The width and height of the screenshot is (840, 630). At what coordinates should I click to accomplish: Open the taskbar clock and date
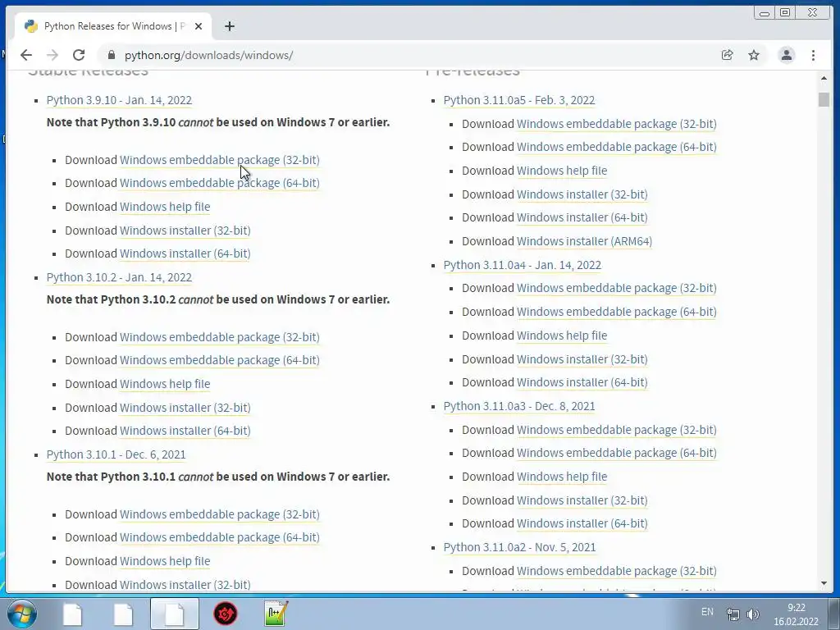(796, 614)
